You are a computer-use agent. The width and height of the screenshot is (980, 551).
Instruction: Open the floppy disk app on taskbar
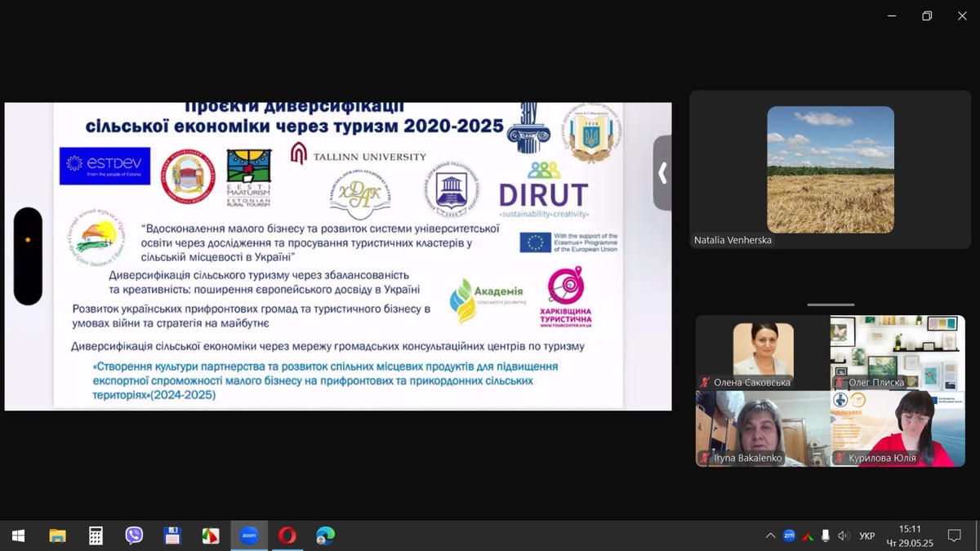172,535
